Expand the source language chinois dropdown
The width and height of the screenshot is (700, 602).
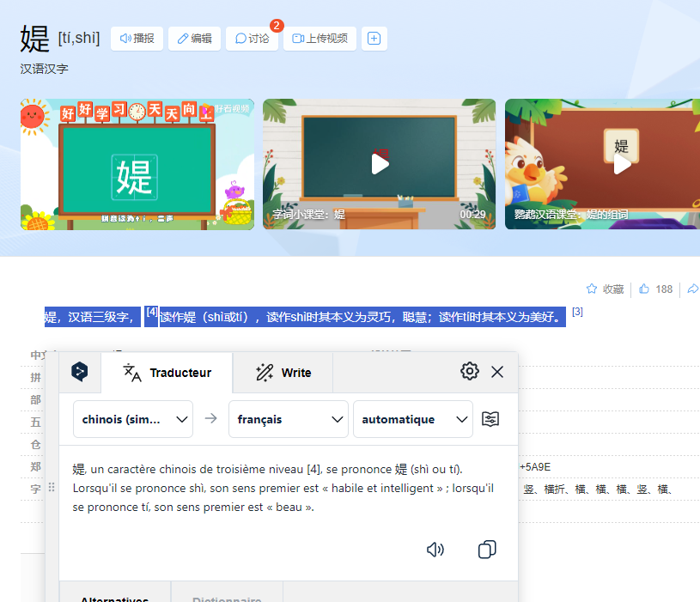click(132, 419)
